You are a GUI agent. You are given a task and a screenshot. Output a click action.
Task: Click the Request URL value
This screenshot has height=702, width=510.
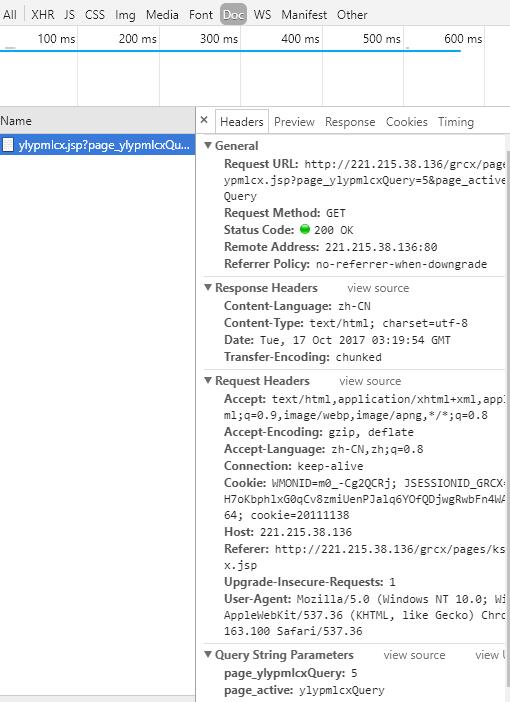pyautogui.click(x=365, y=180)
